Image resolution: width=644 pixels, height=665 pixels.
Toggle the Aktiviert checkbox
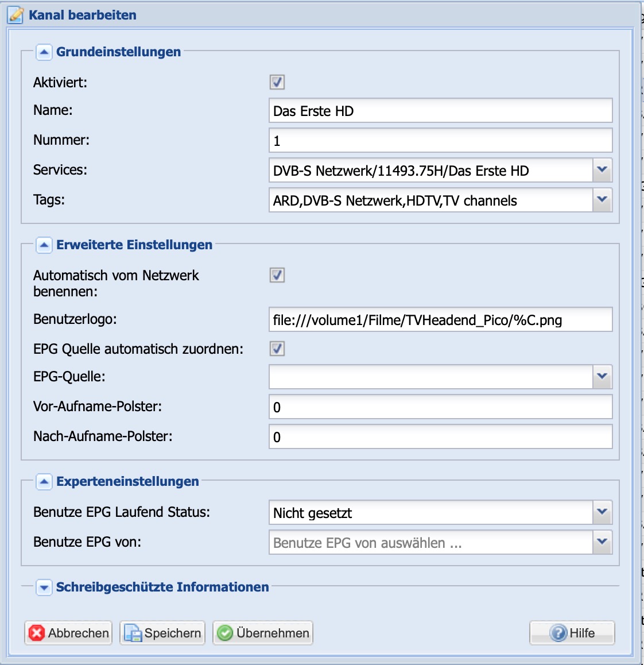pyautogui.click(x=277, y=82)
